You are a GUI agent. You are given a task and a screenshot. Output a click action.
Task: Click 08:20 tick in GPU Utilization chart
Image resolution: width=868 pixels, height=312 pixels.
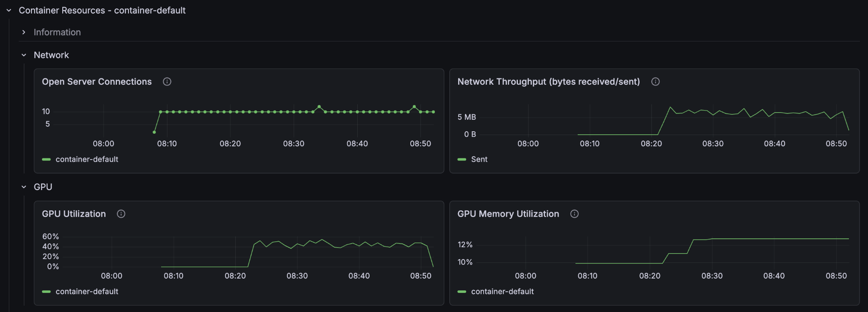click(235, 276)
